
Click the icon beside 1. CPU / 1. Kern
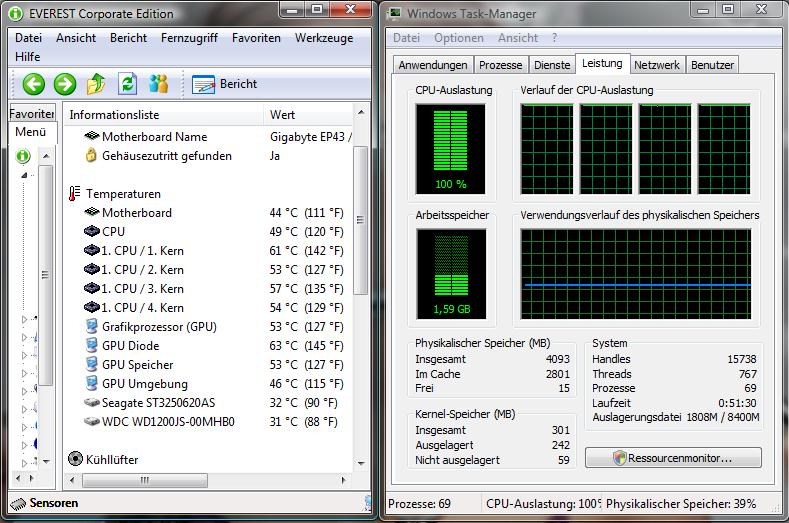(x=92, y=250)
